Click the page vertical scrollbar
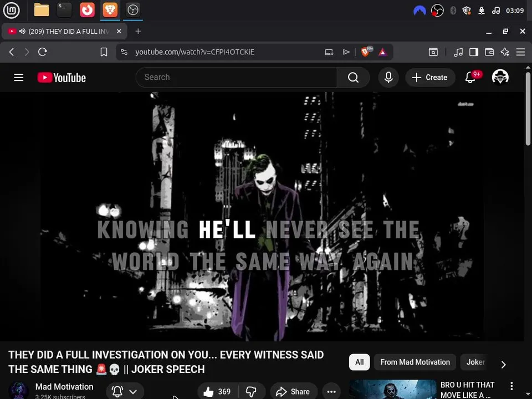This screenshot has width=532, height=399. (x=528, y=109)
